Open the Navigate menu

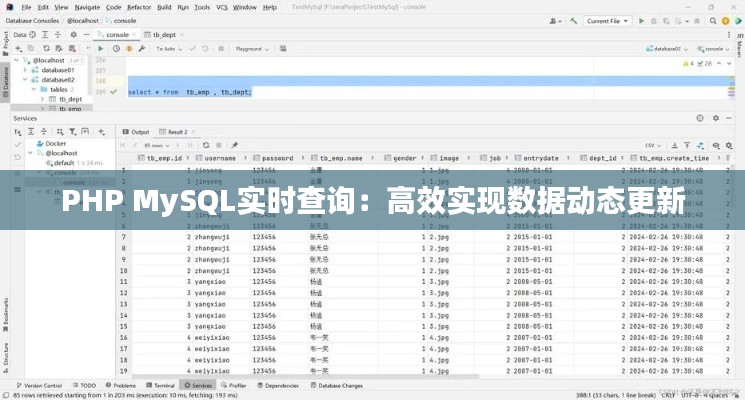[87, 7]
